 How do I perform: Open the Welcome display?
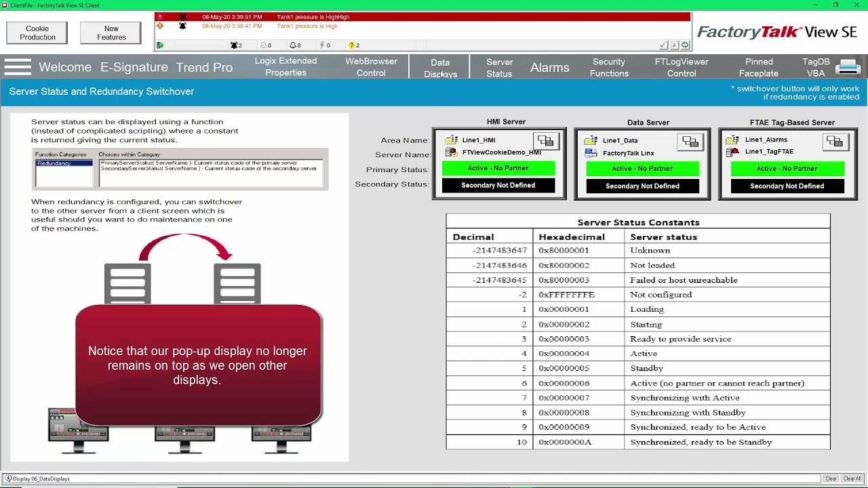point(65,67)
